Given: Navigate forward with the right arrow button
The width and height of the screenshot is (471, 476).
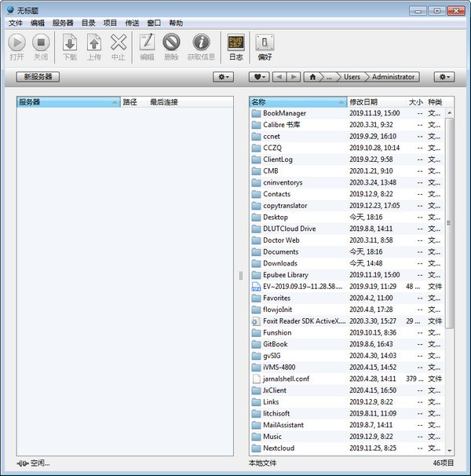Looking at the screenshot, I should click(x=294, y=77).
